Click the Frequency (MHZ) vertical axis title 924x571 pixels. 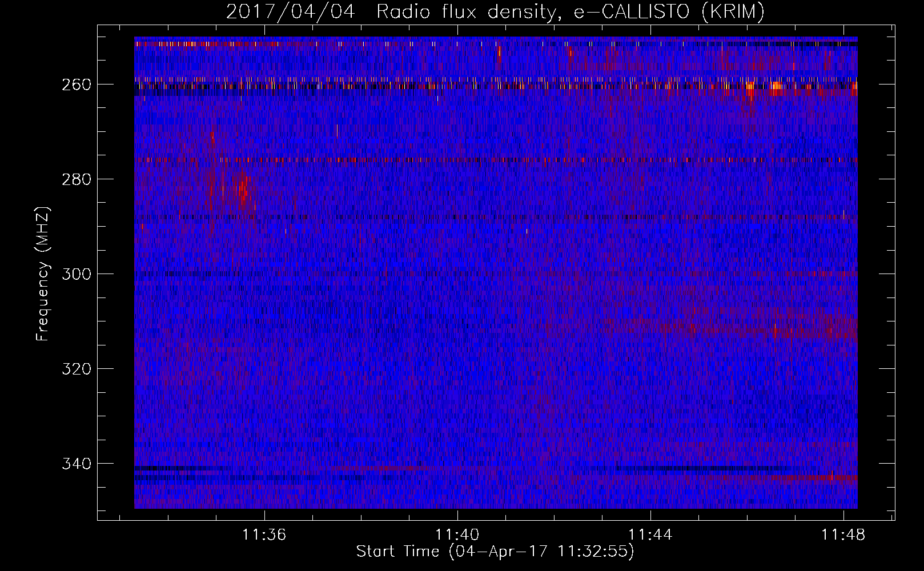(x=43, y=274)
